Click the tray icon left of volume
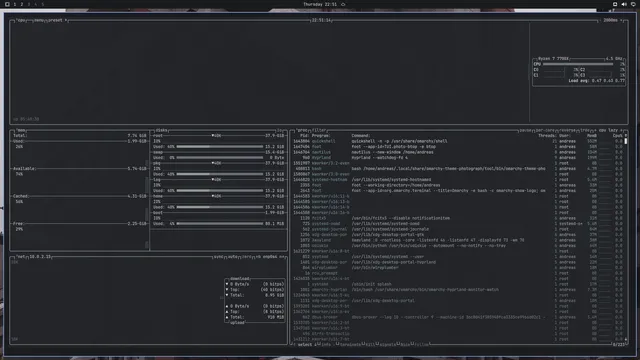The image size is (640, 360). pyautogui.click(x=615, y=4)
